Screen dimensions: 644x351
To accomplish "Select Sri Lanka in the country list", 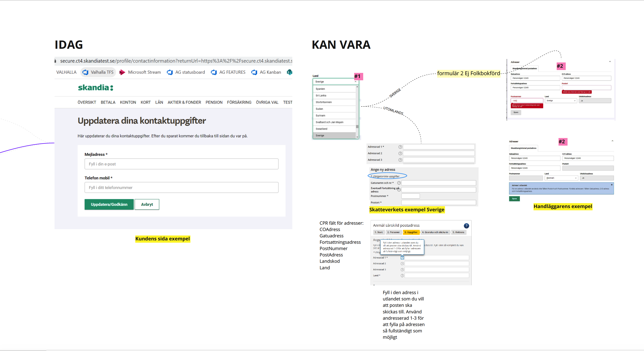I will (334, 95).
